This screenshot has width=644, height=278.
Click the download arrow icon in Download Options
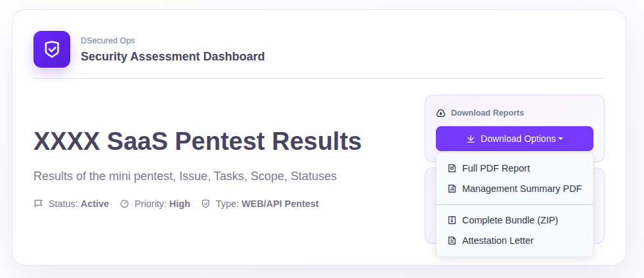471,139
